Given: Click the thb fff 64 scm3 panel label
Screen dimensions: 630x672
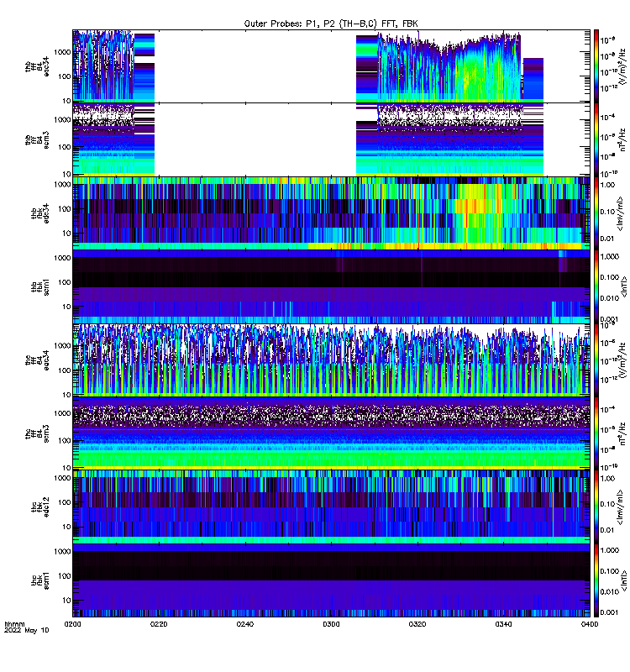Looking at the screenshot, I should point(37,140).
